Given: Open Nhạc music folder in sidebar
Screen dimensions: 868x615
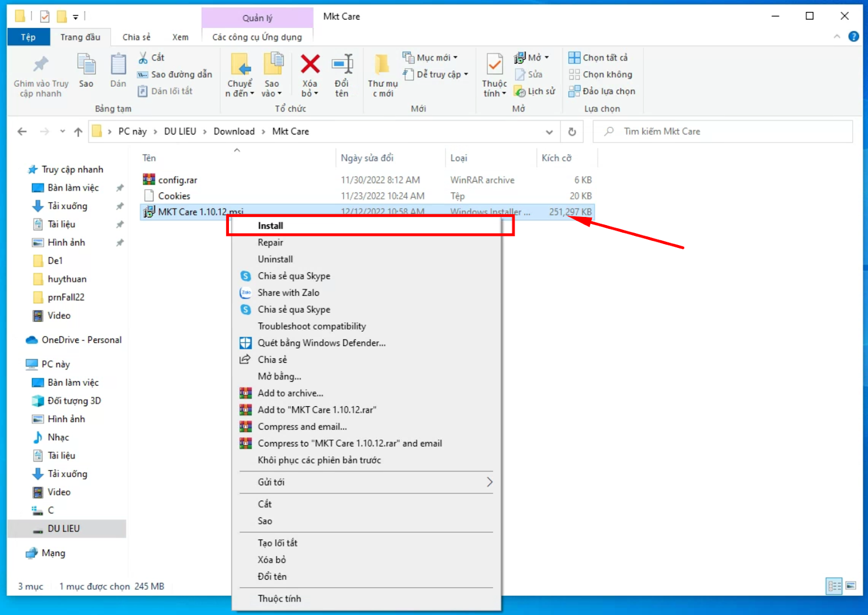Looking at the screenshot, I should tap(58, 437).
